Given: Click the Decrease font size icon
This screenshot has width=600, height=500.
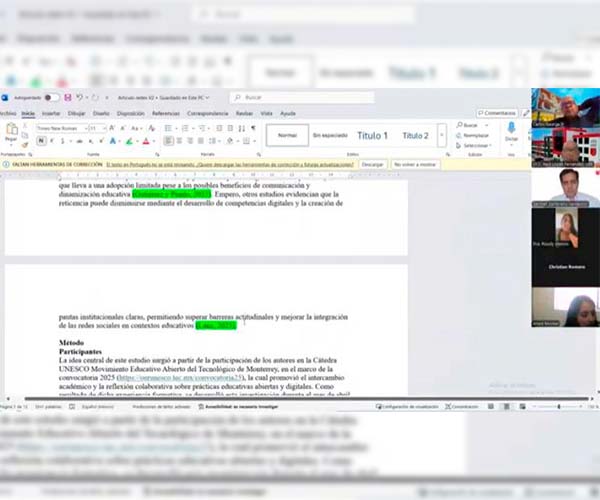Looking at the screenshot, I should tap(123, 129).
